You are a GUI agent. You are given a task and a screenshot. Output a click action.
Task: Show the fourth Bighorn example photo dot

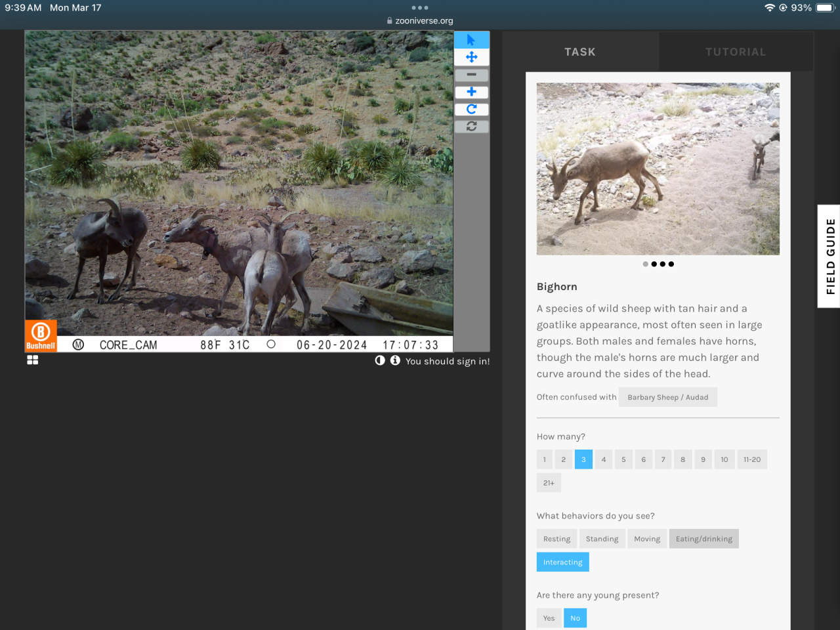(671, 264)
